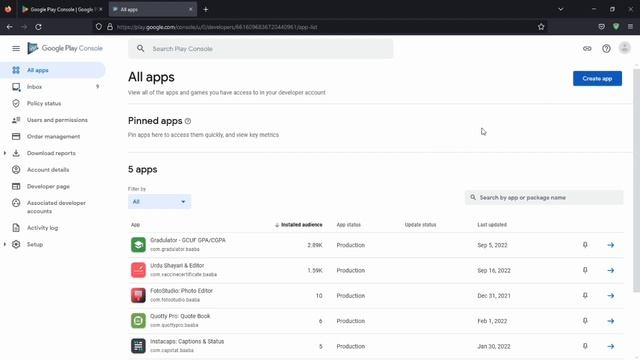Viewport: 640px width, 360px height.
Task: Click the page vertical scrollbar
Action: [x=636, y=180]
